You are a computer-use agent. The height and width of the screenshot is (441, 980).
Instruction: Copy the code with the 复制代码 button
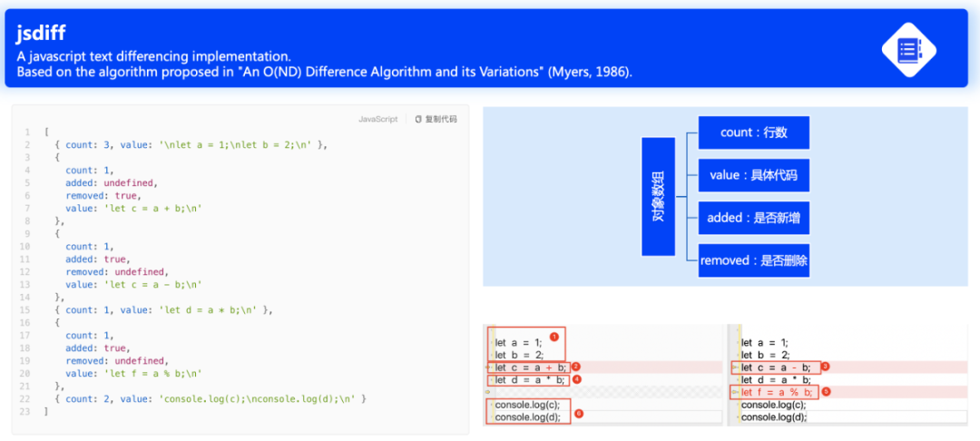[436, 119]
